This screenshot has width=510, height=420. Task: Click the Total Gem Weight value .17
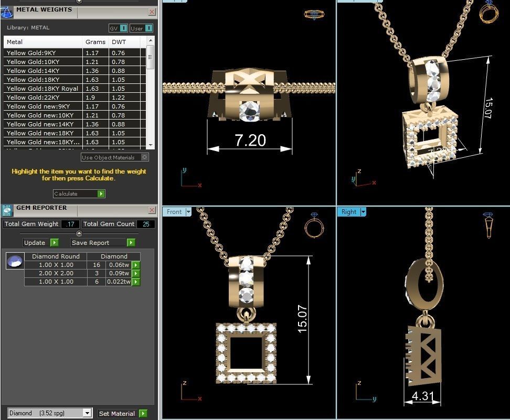[x=70, y=224]
